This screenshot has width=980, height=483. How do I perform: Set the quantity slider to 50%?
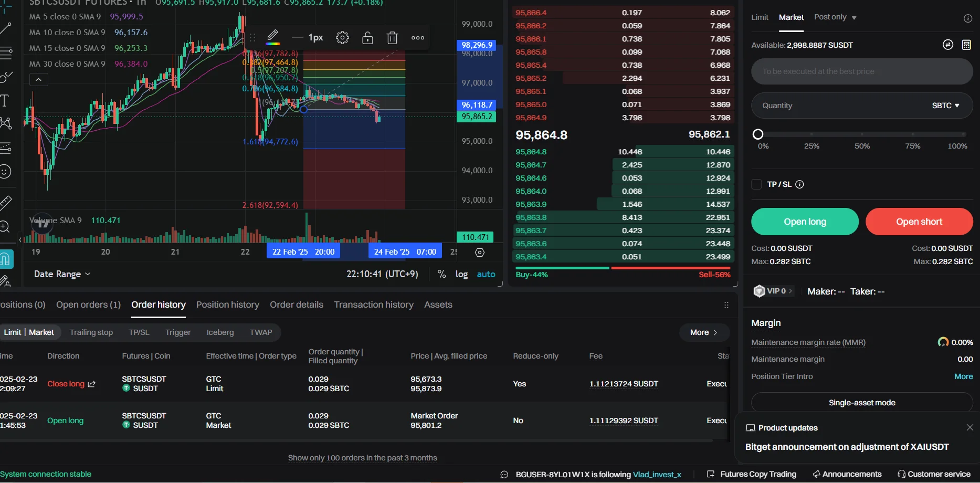pyautogui.click(x=862, y=134)
